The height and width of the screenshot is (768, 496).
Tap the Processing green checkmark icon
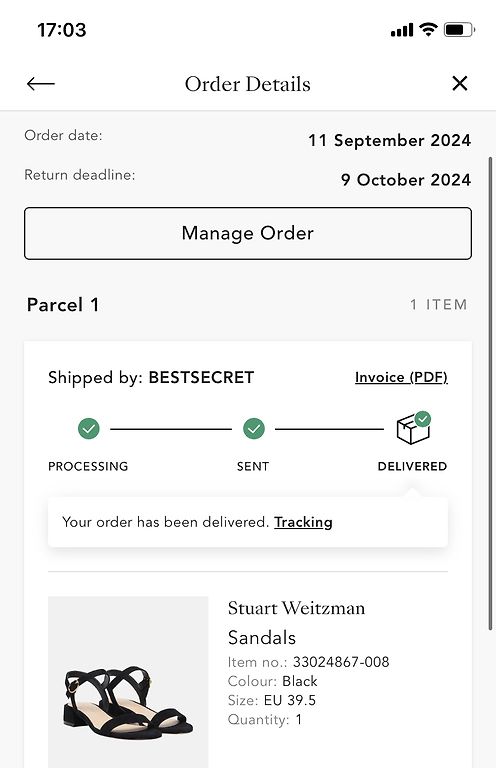pos(89,429)
